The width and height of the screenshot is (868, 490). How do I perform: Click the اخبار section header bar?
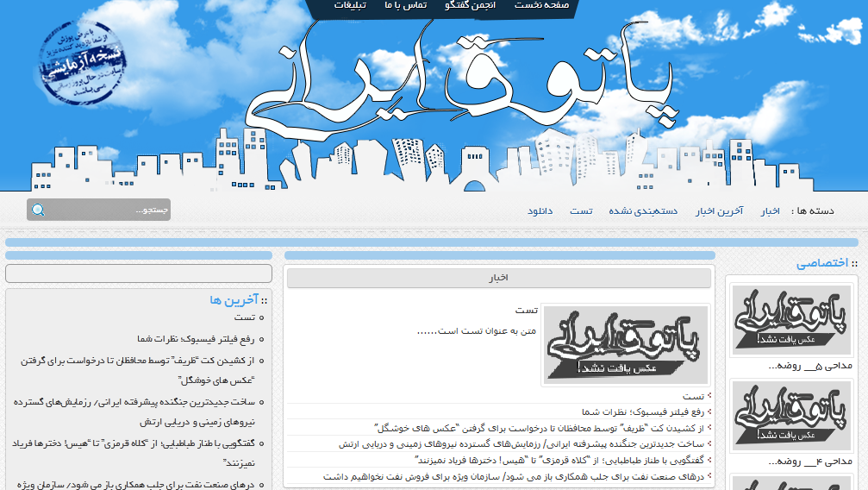(x=498, y=278)
